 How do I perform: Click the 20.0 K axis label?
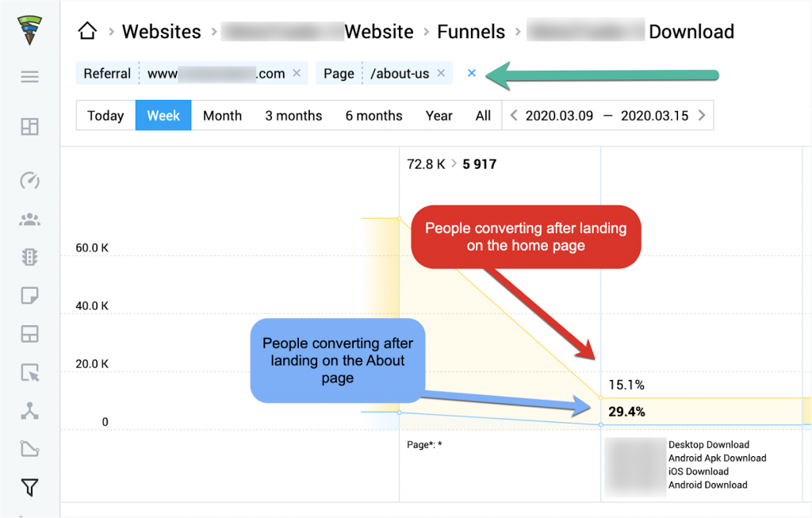click(x=92, y=363)
